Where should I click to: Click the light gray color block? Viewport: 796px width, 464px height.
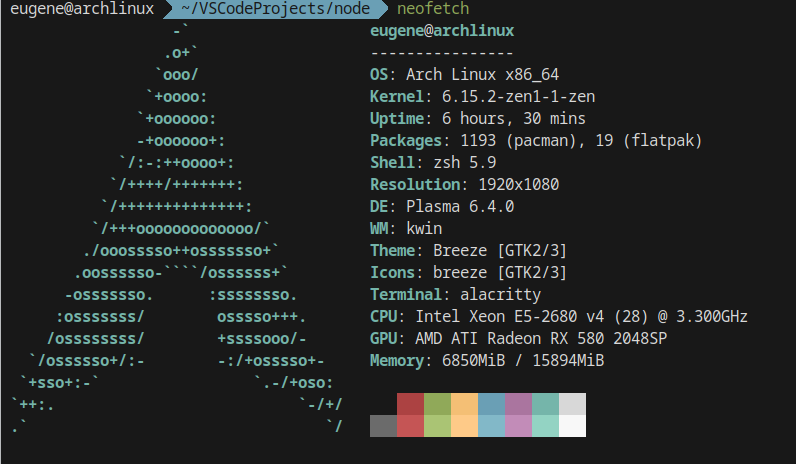point(572,404)
